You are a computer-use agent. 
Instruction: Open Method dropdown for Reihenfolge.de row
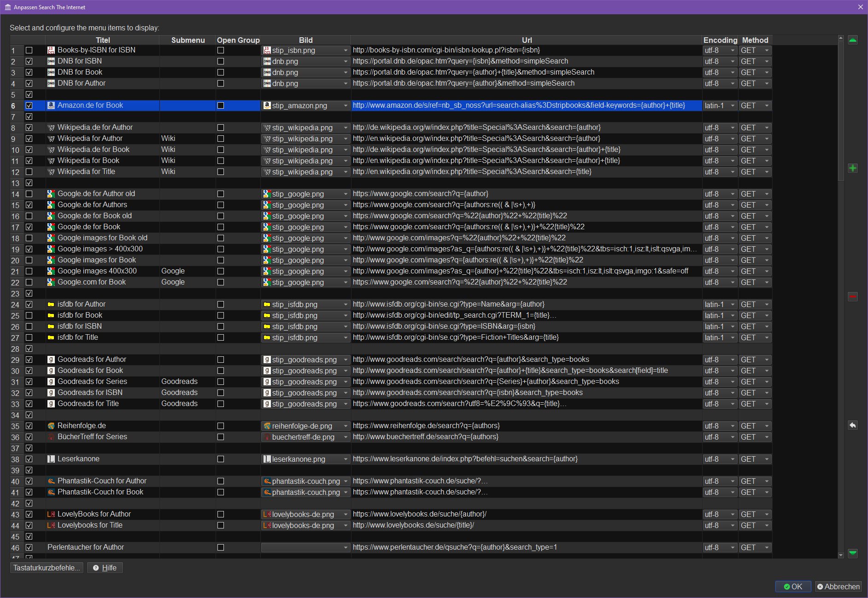tap(755, 426)
